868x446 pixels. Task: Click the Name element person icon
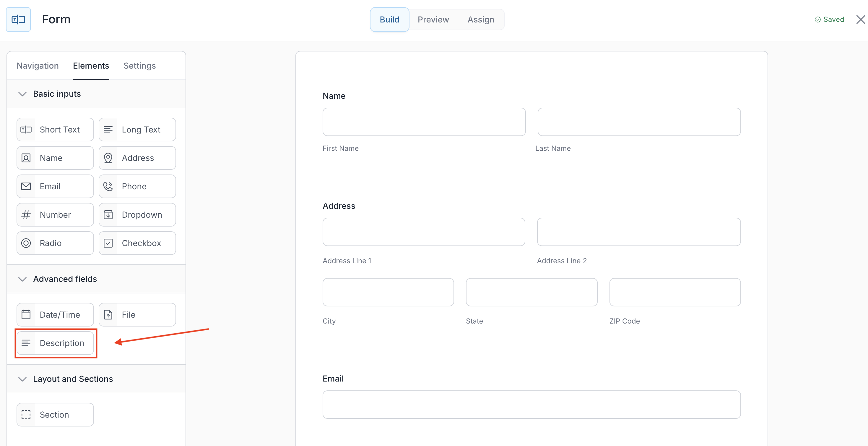26,158
